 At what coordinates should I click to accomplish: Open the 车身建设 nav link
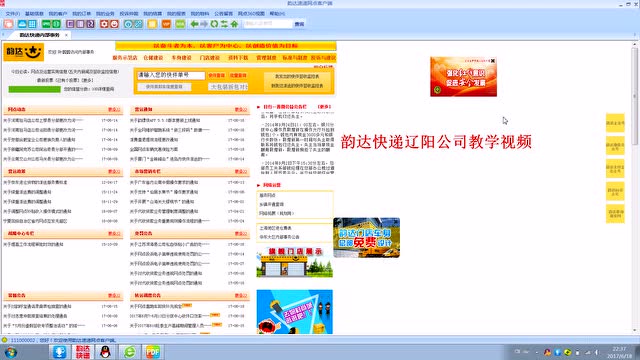point(182,58)
